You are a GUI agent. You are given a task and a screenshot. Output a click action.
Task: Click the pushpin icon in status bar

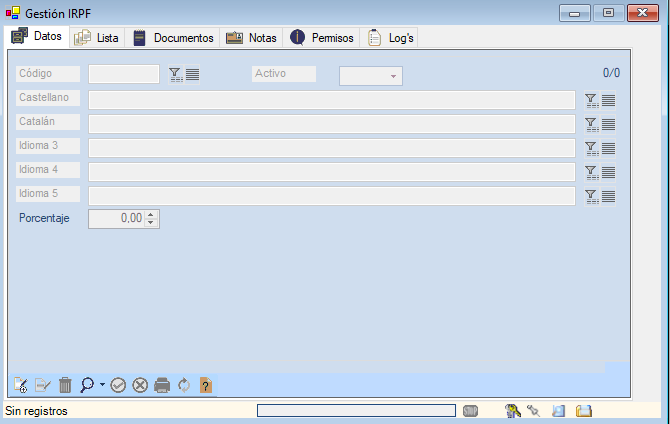[x=534, y=411]
